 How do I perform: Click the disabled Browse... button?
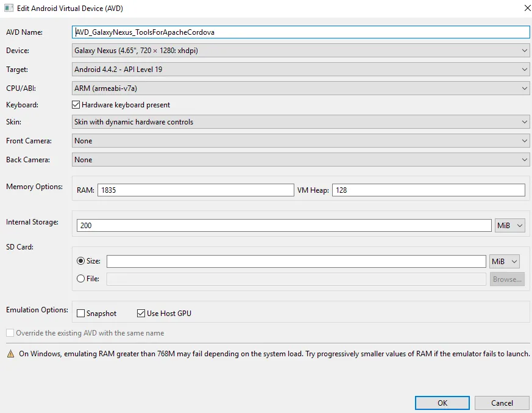pos(507,279)
